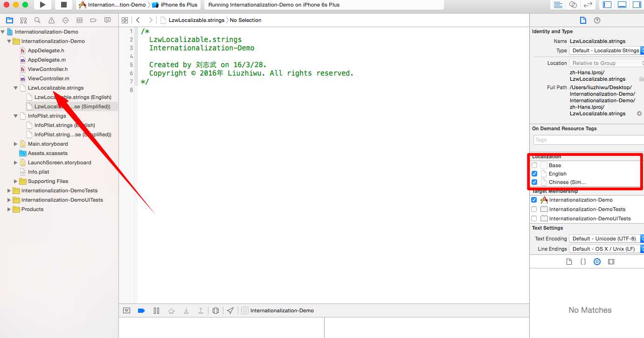Open Debug View Hierarchy
644x338 pixels.
pyautogui.click(x=215, y=310)
